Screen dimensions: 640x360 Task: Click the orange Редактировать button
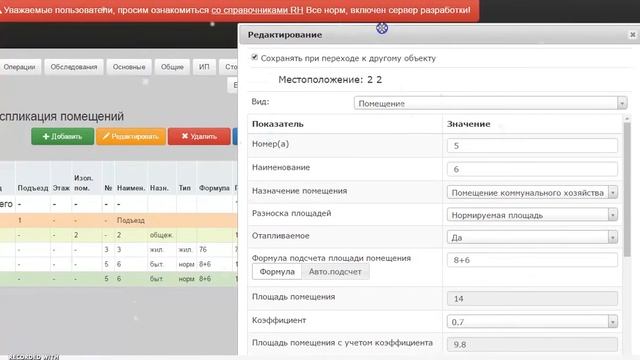[x=131, y=136]
